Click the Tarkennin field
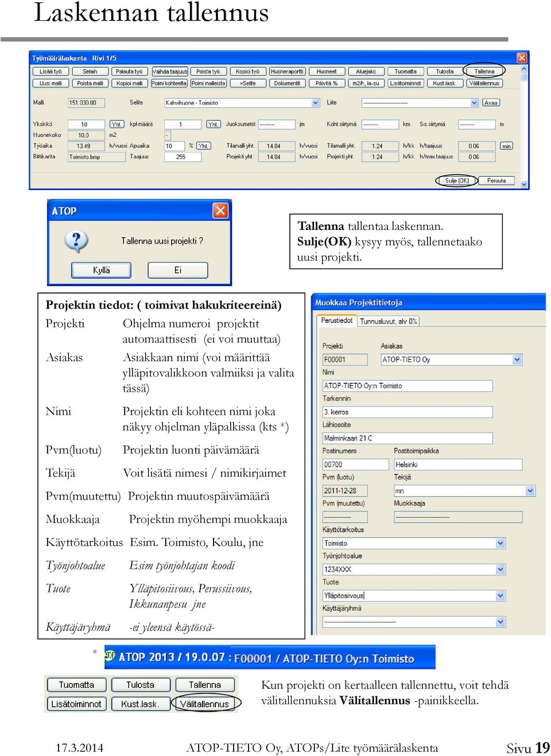 (408, 412)
